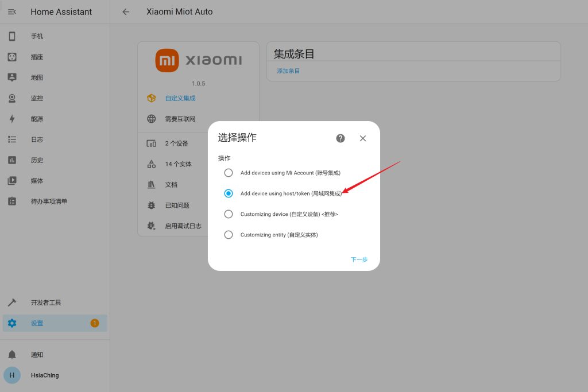588x392 pixels.
Task: Open 开发者工具 hammer icon
Action: coord(12,302)
